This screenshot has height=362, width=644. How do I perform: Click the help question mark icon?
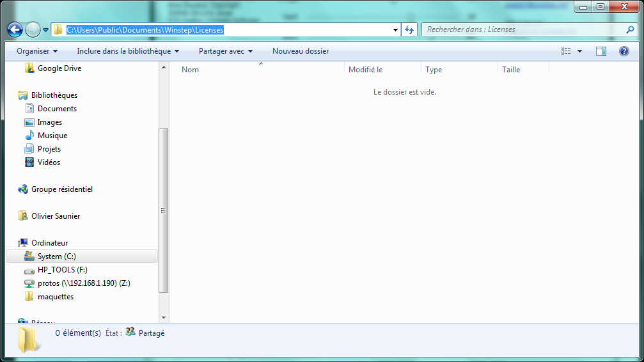tap(624, 51)
